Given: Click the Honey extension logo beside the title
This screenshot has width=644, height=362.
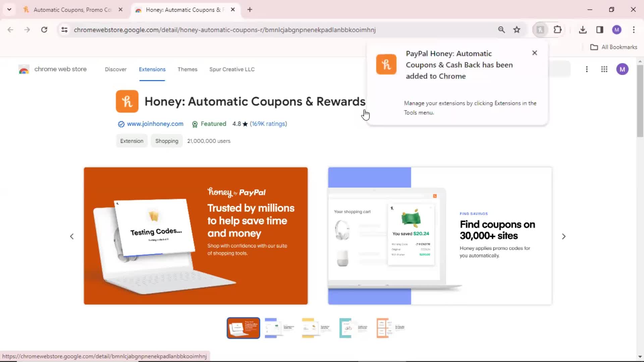Looking at the screenshot, I should [127, 101].
